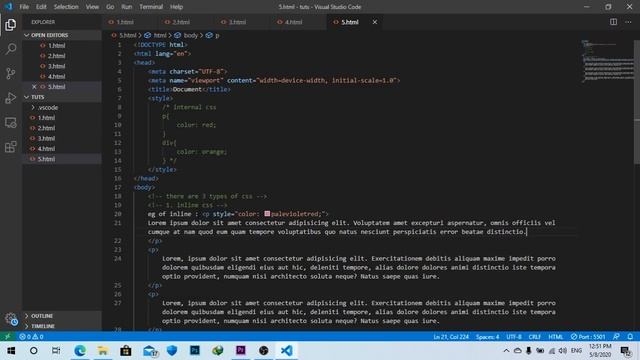
Task: Close the 5.html editor tab
Action: [375, 22]
